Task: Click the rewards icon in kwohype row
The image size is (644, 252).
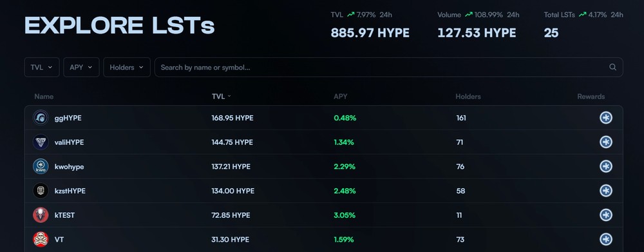Action: point(606,166)
